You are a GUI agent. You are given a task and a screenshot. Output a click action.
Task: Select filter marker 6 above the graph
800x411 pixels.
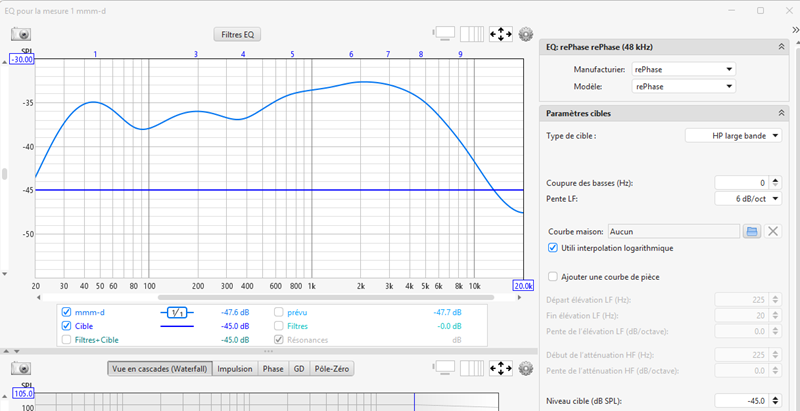351,54
